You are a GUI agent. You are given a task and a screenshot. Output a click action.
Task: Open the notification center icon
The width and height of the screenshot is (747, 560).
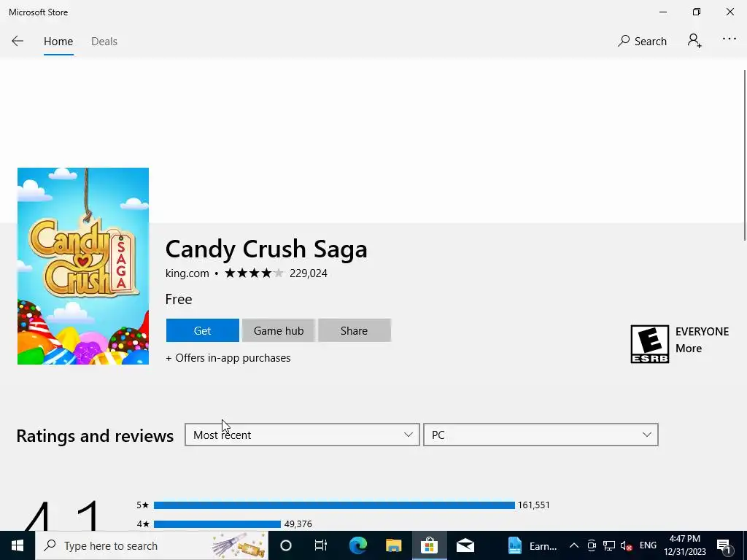(724, 546)
